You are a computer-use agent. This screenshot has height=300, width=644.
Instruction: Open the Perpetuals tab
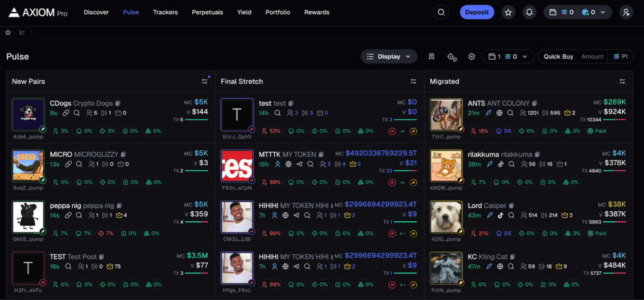208,13
